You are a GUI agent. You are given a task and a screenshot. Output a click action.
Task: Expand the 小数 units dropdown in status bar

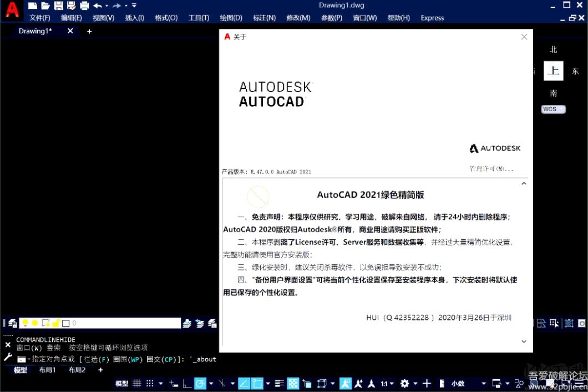pyautogui.click(x=483, y=383)
